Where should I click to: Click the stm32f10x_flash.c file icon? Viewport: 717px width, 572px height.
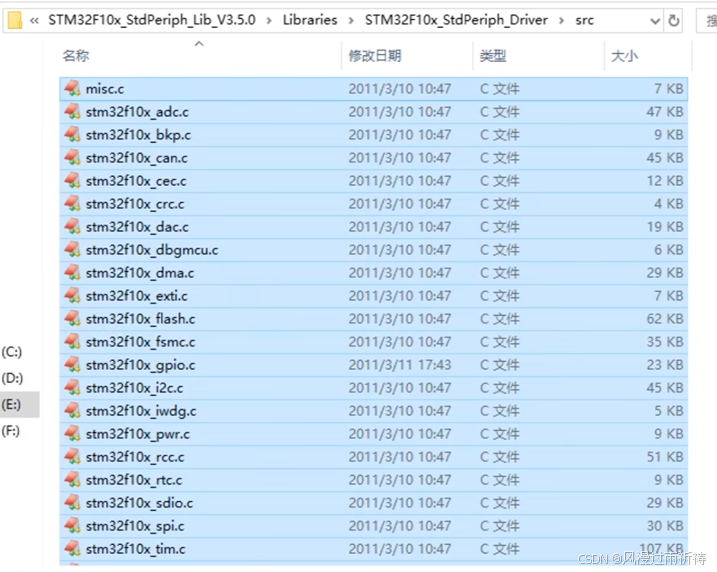72,318
